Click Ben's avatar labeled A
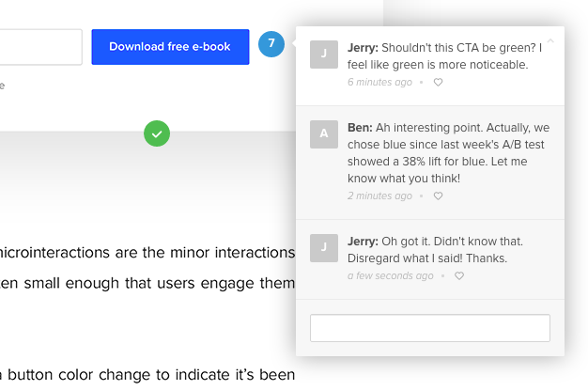588x391 pixels. click(324, 134)
